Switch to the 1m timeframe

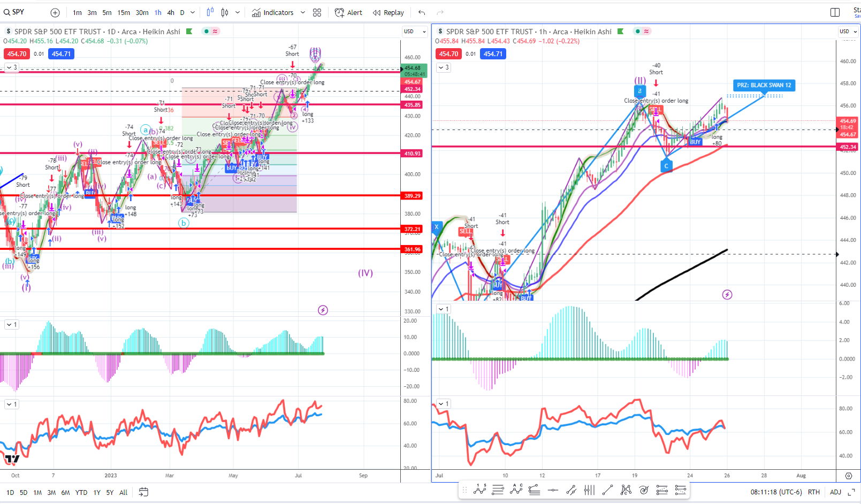pos(78,12)
